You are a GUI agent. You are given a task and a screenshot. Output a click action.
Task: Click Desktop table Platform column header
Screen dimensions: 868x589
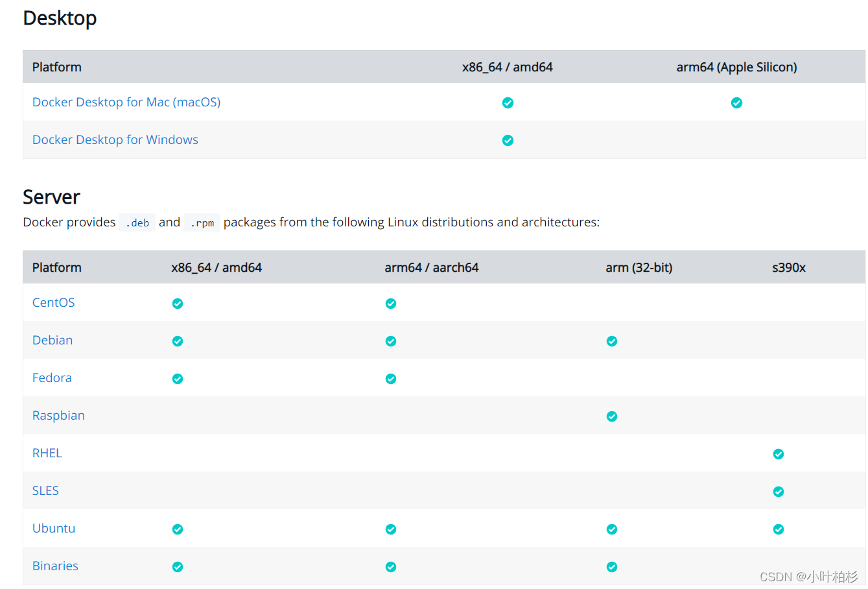[x=57, y=67]
